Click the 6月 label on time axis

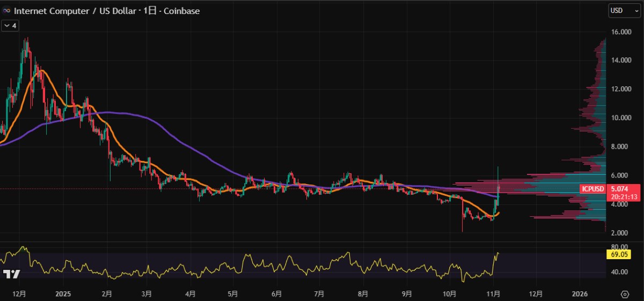[276, 294]
